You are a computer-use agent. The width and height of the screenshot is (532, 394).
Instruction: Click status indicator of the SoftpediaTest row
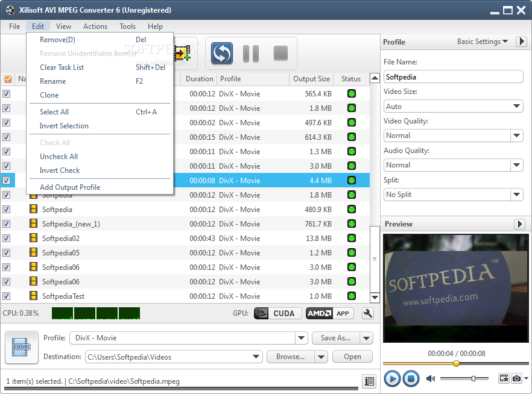352,296
